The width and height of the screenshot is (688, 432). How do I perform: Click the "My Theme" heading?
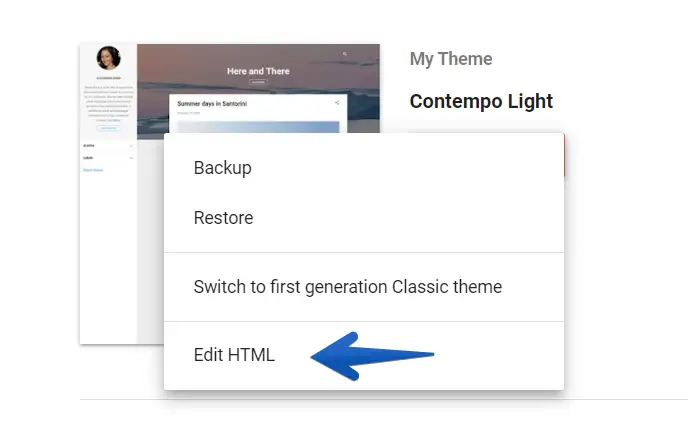click(x=451, y=59)
